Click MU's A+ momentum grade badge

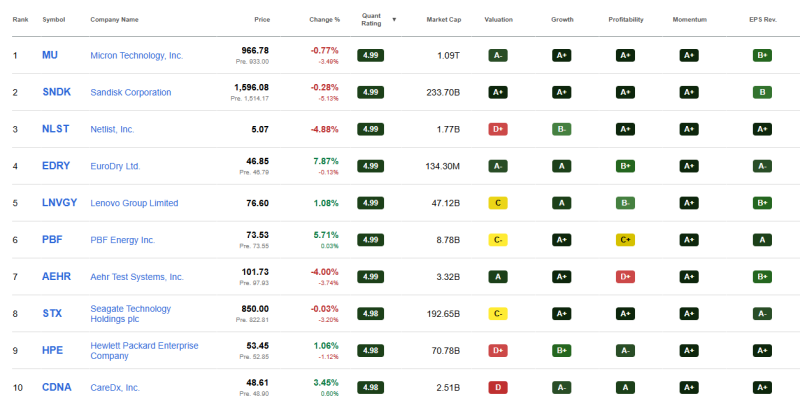tap(689, 55)
